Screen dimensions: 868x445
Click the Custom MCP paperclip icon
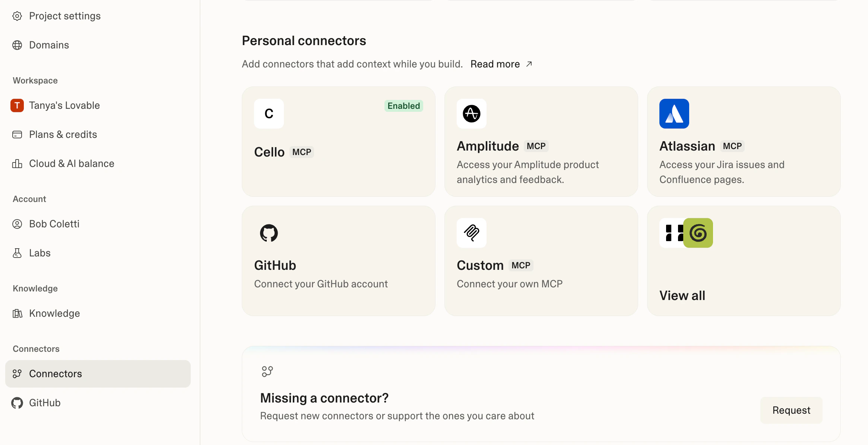tap(471, 233)
